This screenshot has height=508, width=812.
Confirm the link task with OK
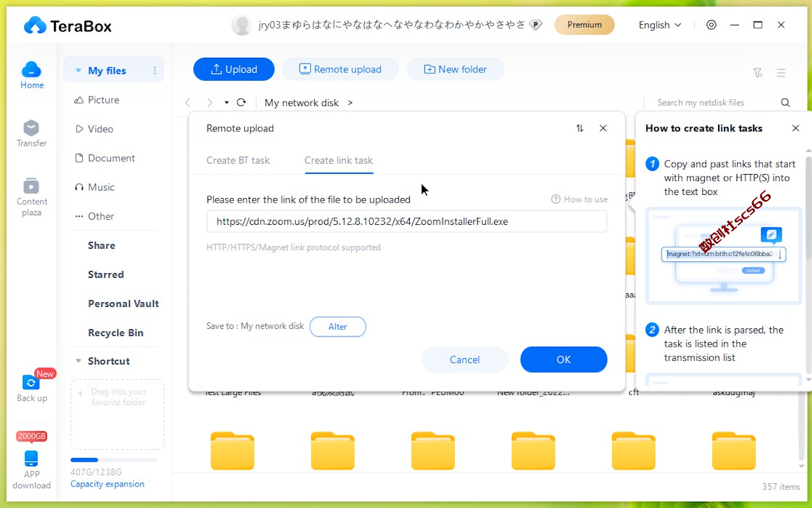pos(564,359)
